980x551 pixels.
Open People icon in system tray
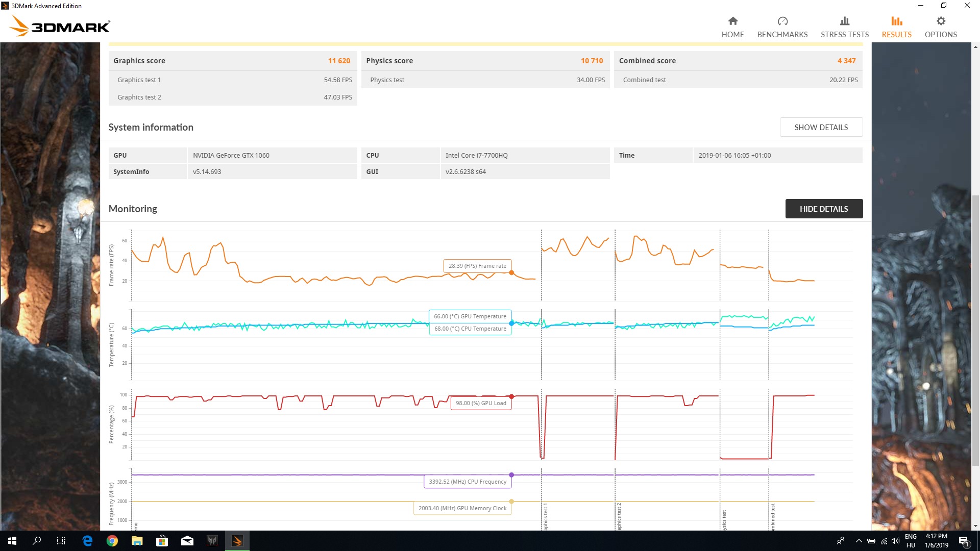841,541
